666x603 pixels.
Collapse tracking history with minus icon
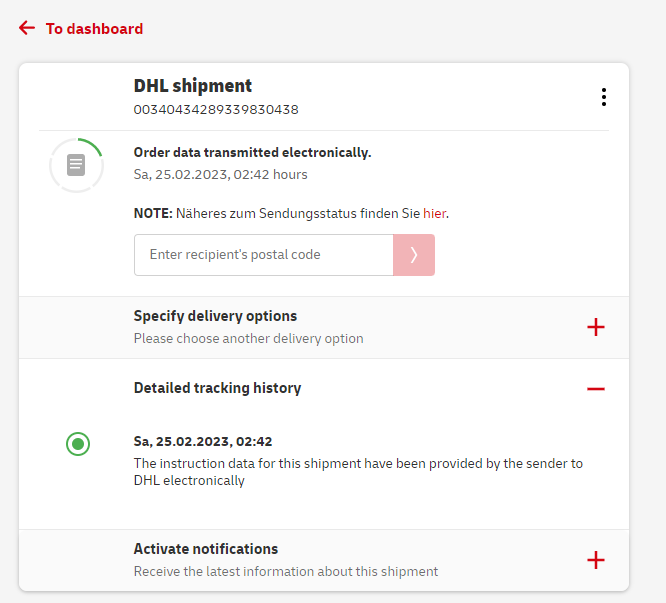coord(596,388)
